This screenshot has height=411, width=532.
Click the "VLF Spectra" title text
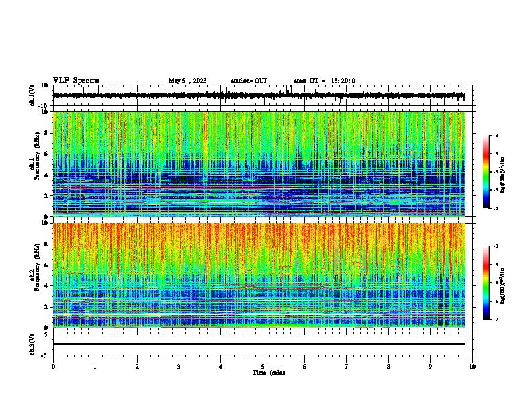coord(76,81)
